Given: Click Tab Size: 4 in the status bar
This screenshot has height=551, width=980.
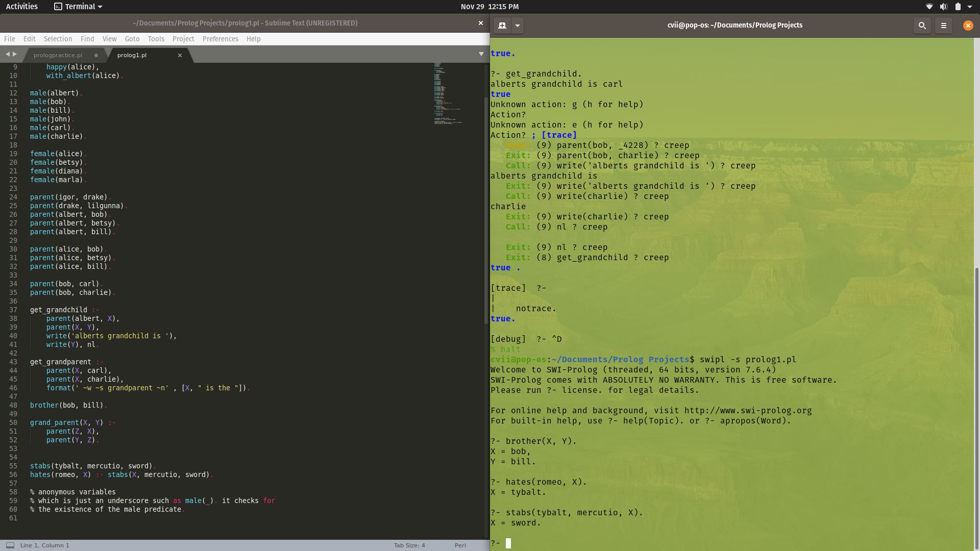Looking at the screenshot, I should click(x=408, y=545).
